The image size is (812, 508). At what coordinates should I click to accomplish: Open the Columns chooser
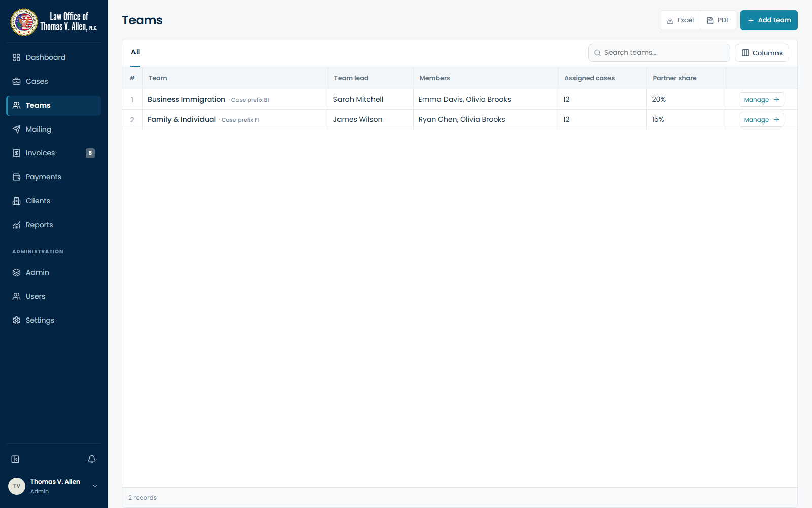pyautogui.click(x=762, y=53)
